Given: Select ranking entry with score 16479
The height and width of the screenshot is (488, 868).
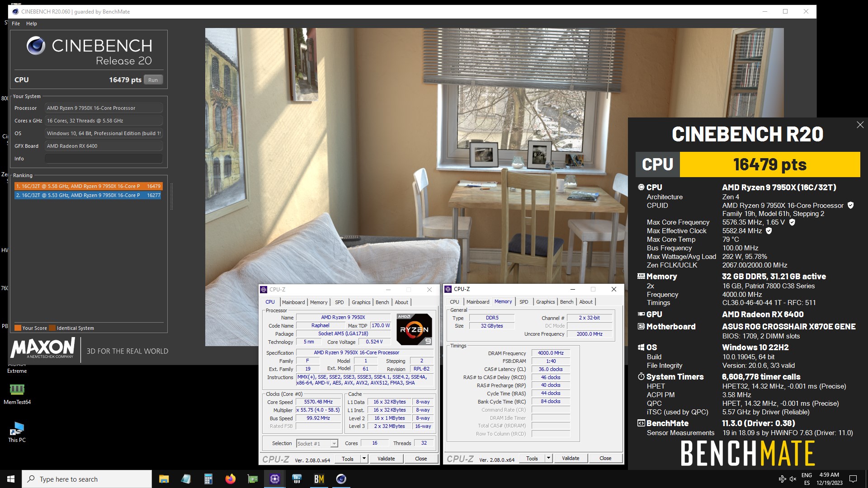Looking at the screenshot, I should [x=88, y=186].
